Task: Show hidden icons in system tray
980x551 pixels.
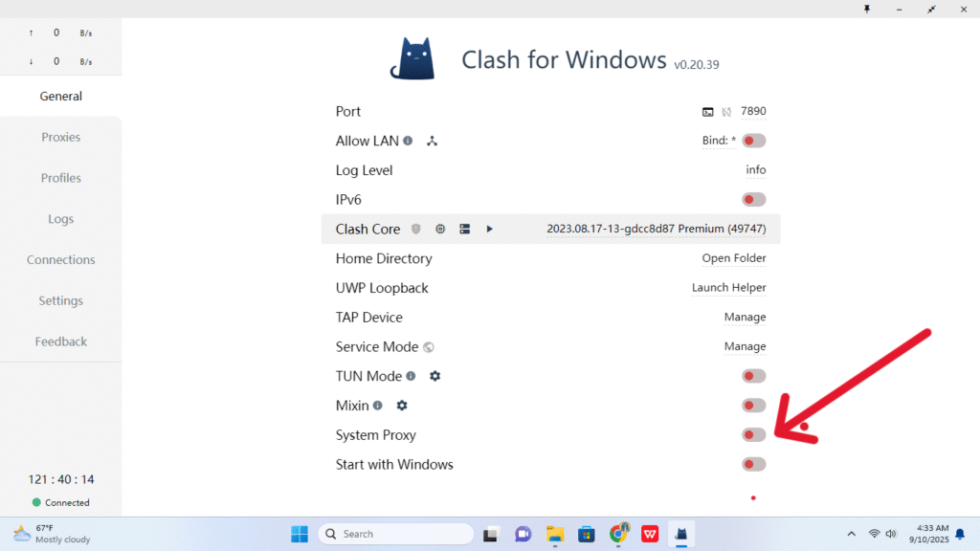Action: [x=851, y=534]
